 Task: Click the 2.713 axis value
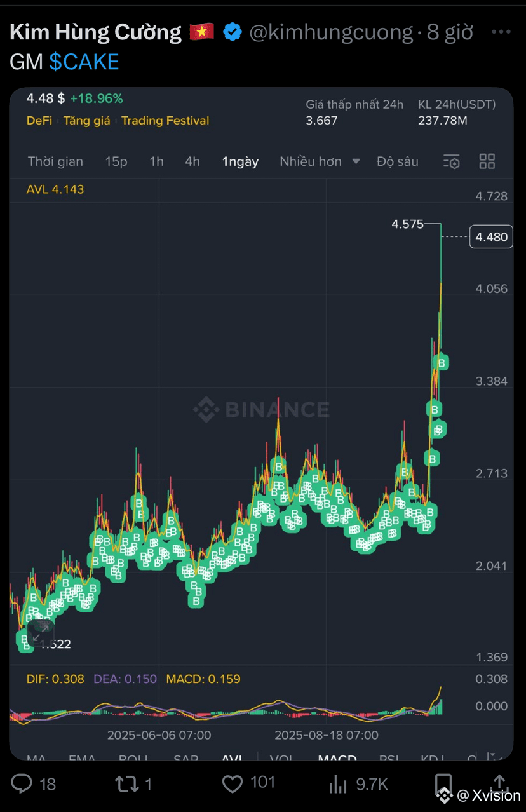492,473
